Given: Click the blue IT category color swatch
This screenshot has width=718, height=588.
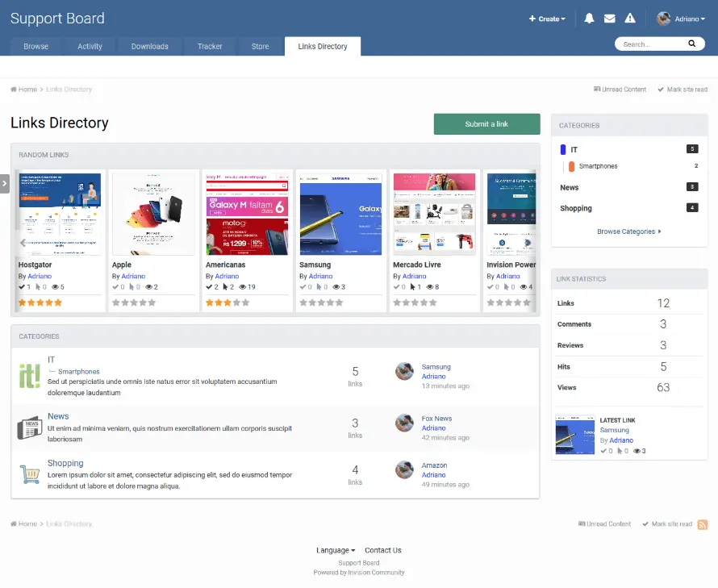Looking at the screenshot, I should pyautogui.click(x=563, y=149).
